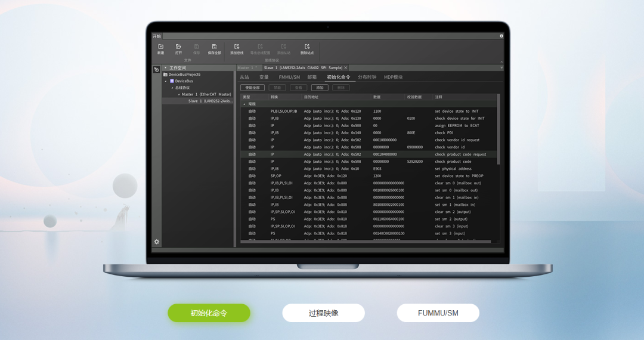Collapse the 总线协议 tree node
Image resolution: width=644 pixels, height=340 pixels.
tap(172, 88)
